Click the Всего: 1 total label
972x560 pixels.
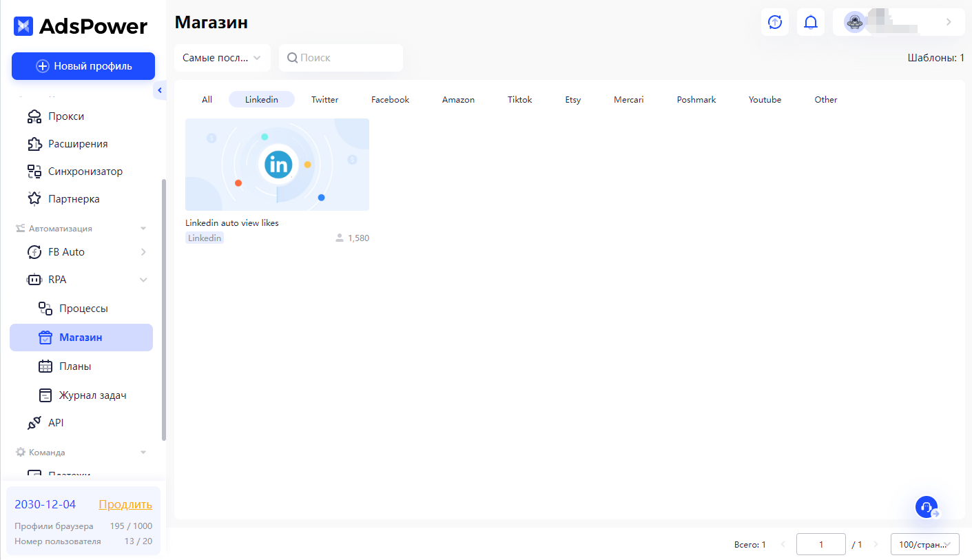[750, 544]
